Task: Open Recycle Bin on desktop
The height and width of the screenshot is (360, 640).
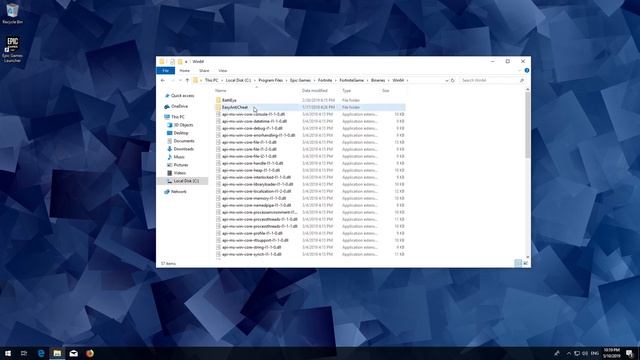Action: tap(13, 13)
